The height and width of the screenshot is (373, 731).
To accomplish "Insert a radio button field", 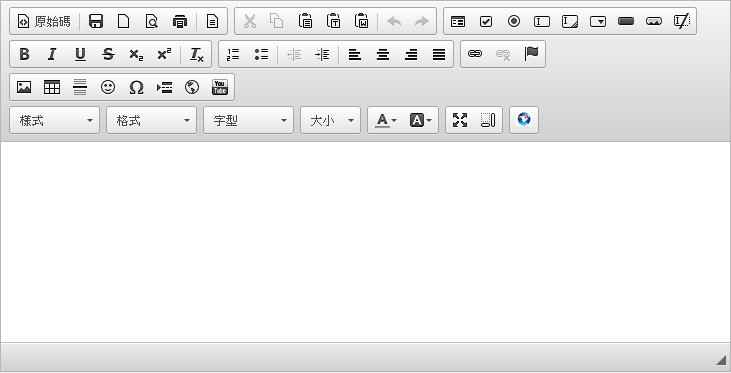I will [x=514, y=21].
